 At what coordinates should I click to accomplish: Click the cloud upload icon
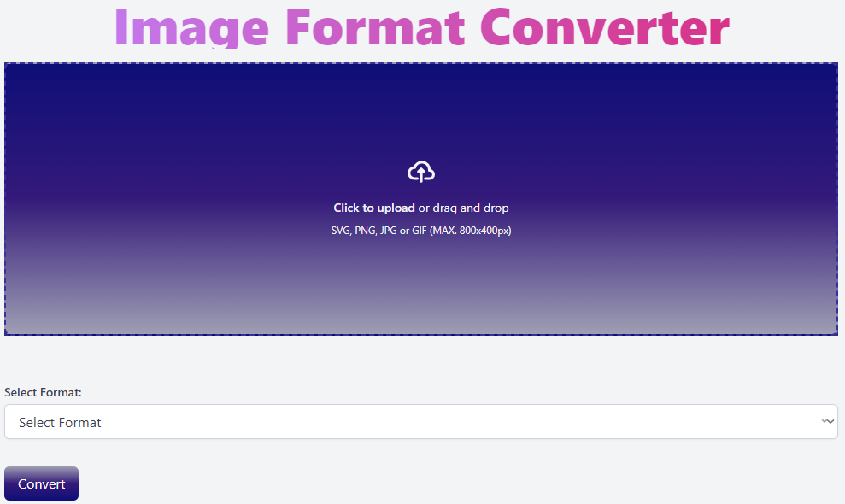tap(421, 172)
